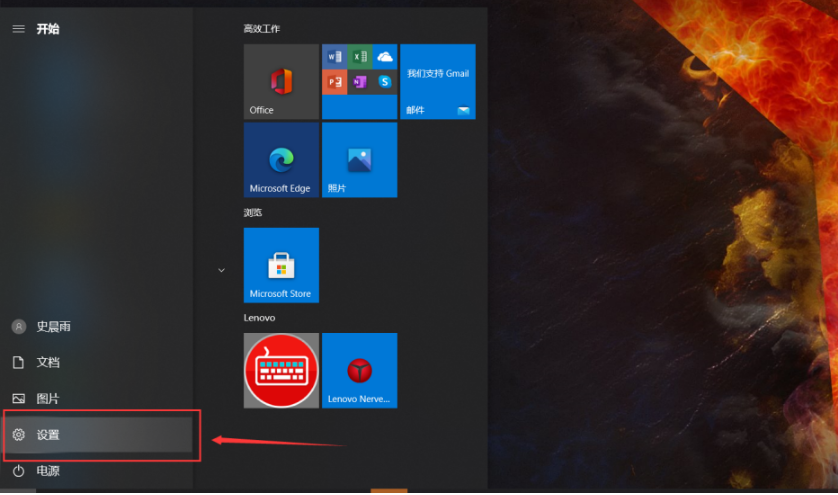Image resolution: width=838 pixels, height=495 pixels.
Task: Click the chevron arrow beside tiles
Action: pyautogui.click(x=221, y=270)
